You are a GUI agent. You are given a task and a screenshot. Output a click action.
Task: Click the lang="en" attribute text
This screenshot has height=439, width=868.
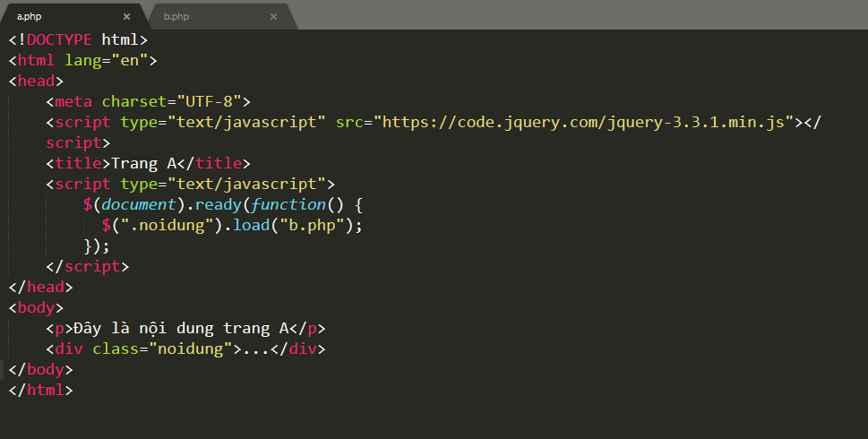click(x=107, y=60)
